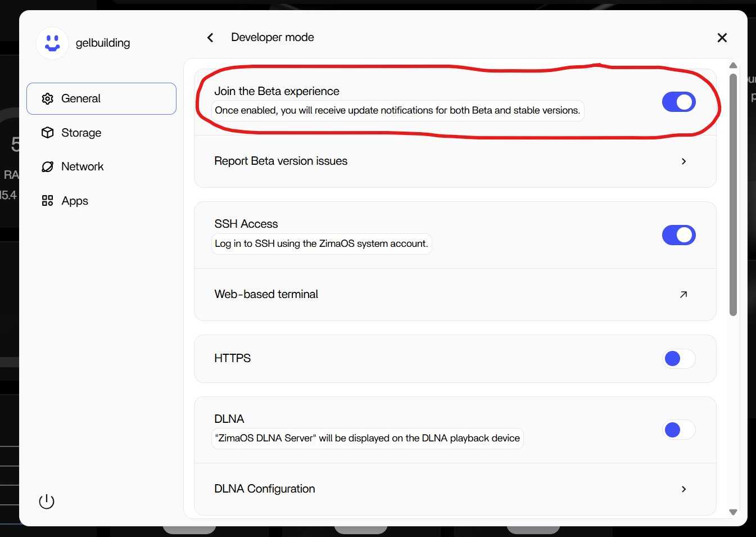Click the General gear icon
This screenshot has width=756, height=537.
(x=48, y=99)
